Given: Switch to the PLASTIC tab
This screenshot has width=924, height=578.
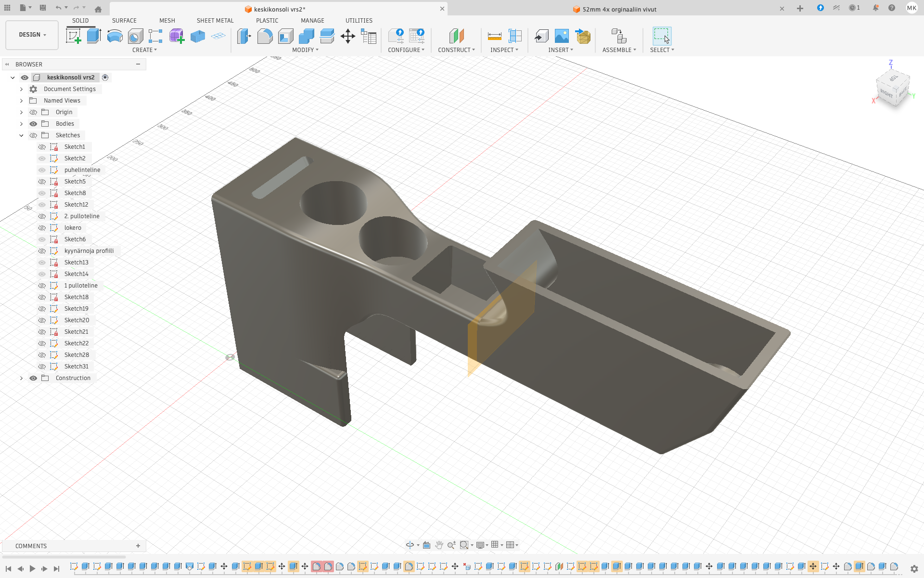Looking at the screenshot, I should [267, 21].
